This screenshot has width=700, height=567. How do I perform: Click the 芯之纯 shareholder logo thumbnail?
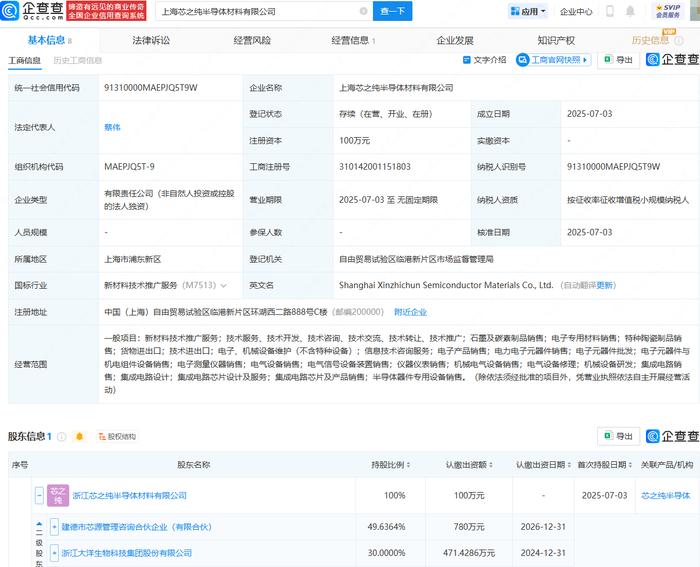coord(58,496)
